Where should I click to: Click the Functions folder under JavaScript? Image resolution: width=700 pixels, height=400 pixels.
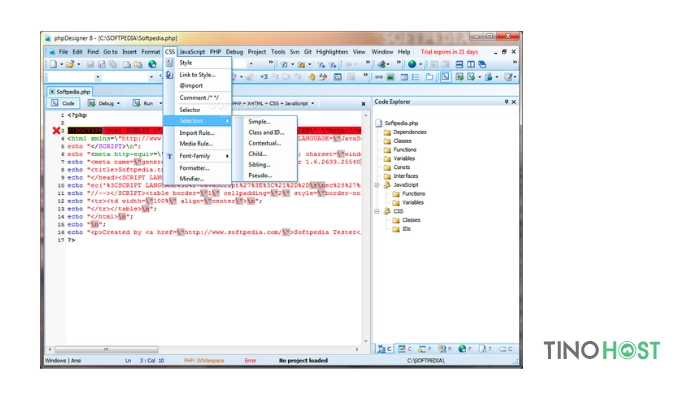(x=409, y=194)
